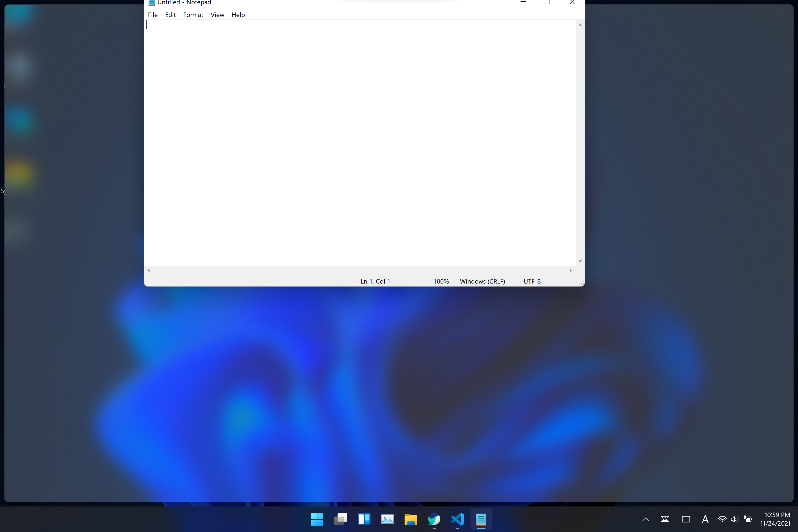Viewport: 798px width, 532px height.
Task: Open the Format menu
Action: [x=193, y=15]
